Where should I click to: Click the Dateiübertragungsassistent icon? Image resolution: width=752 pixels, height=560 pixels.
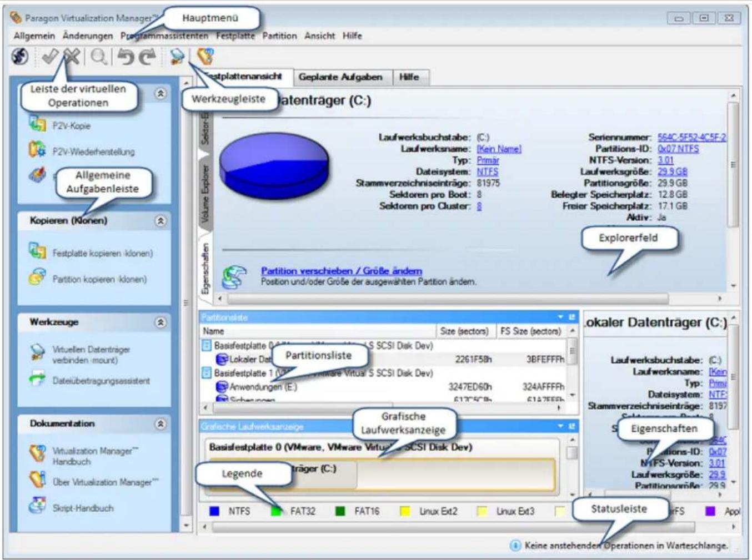tap(37, 379)
